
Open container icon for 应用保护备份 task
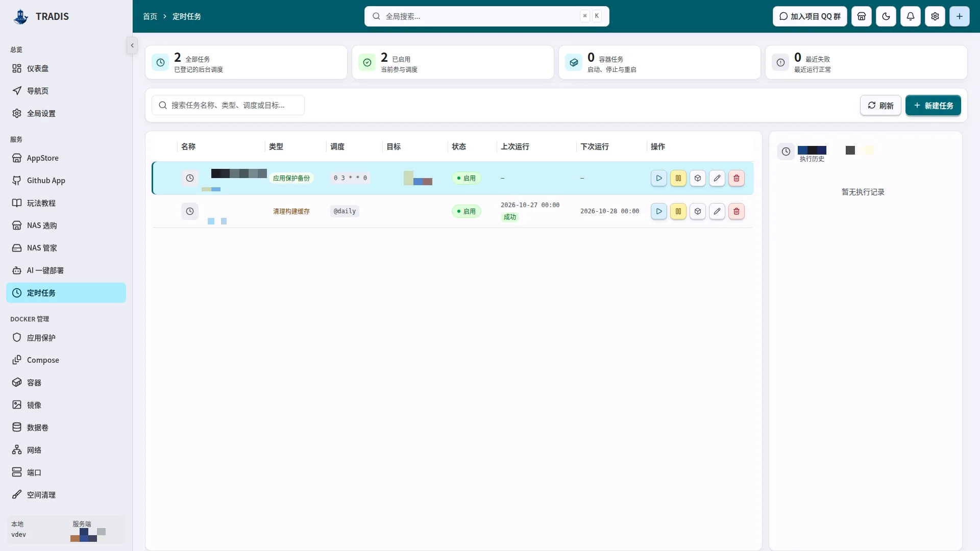tap(698, 178)
